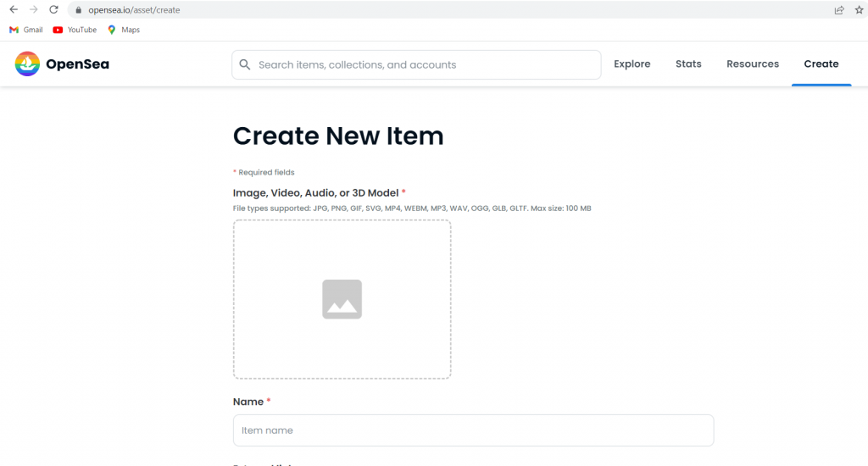Click the dashed file upload area
The height and width of the screenshot is (466, 868).
pyautogui.click(x=342, y=299)
